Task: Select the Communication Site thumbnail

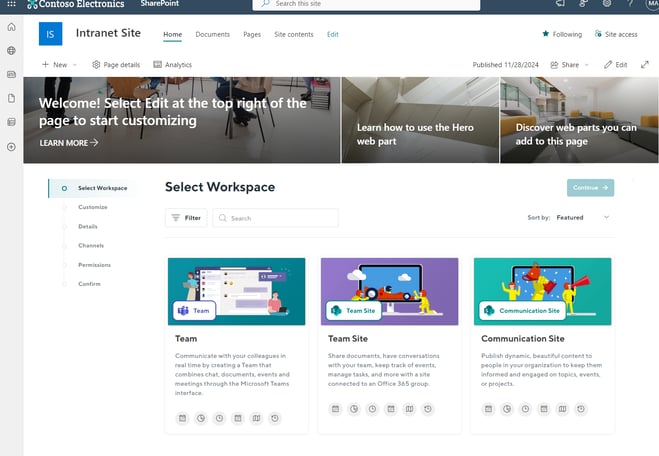Action: 541,291
